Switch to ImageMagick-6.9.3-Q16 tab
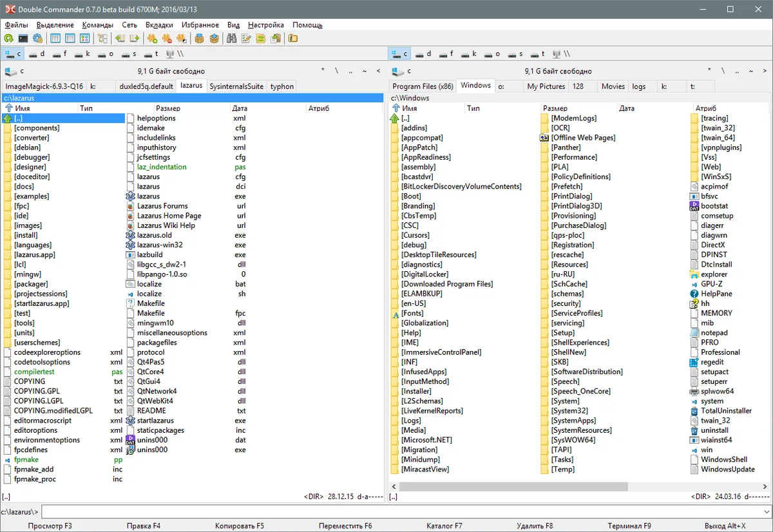The height and width of the screenshot is (532, 773). coord(44,86)
